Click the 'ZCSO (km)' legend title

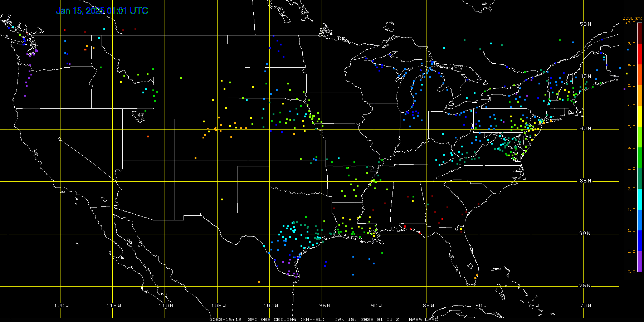coord(633,18)
